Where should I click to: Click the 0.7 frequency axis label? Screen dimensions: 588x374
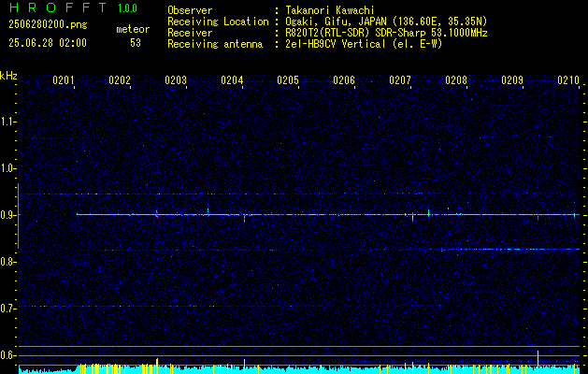coord(7,309)
